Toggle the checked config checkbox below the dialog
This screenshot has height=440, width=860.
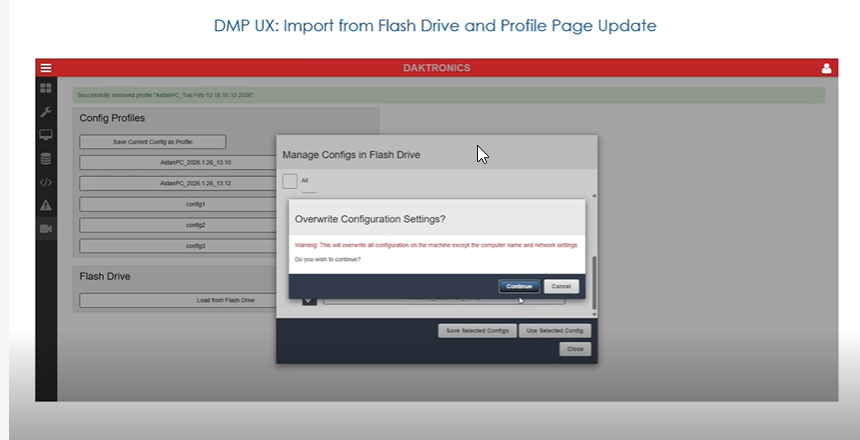[309, 301]
